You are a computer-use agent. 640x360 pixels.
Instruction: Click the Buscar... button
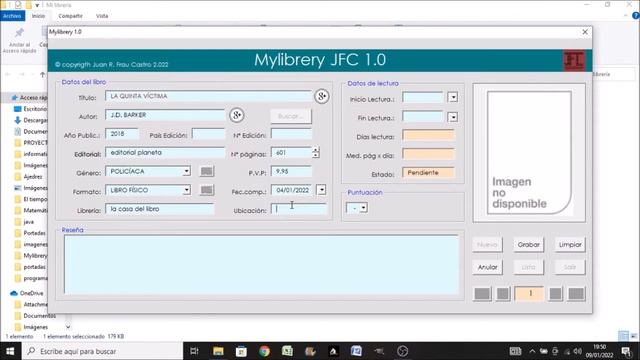[x=291, y=116]
